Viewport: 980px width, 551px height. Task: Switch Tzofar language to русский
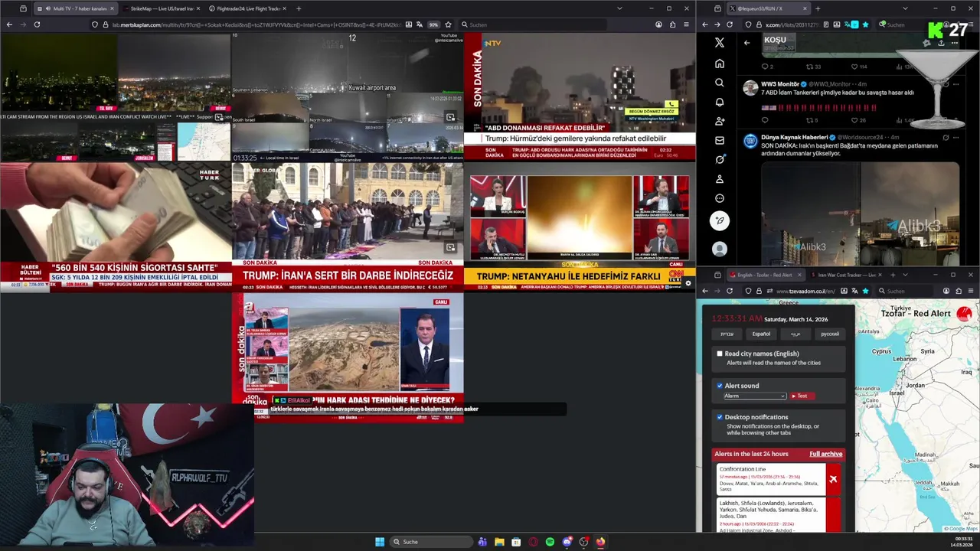pyautogui.click(x=830, y=334)
